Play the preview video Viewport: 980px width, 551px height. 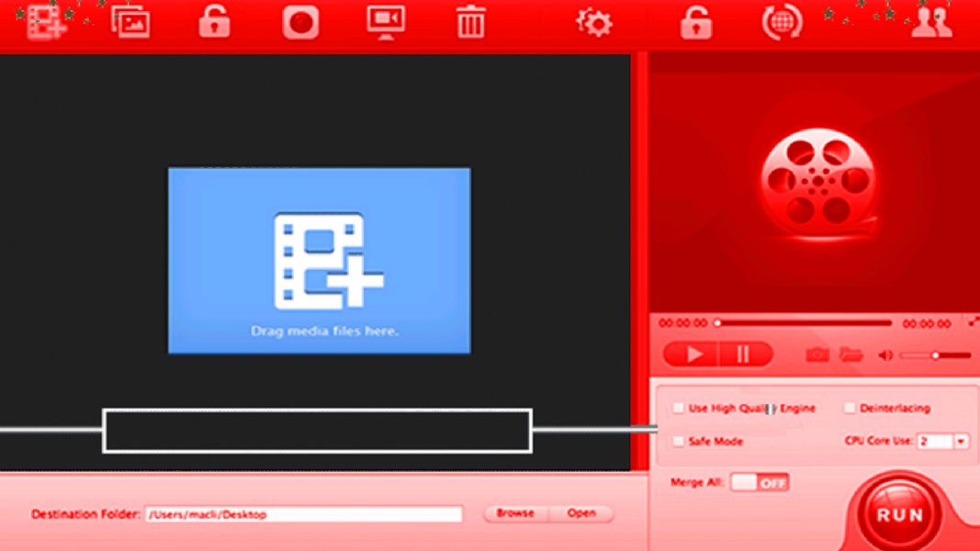[692, 354]
